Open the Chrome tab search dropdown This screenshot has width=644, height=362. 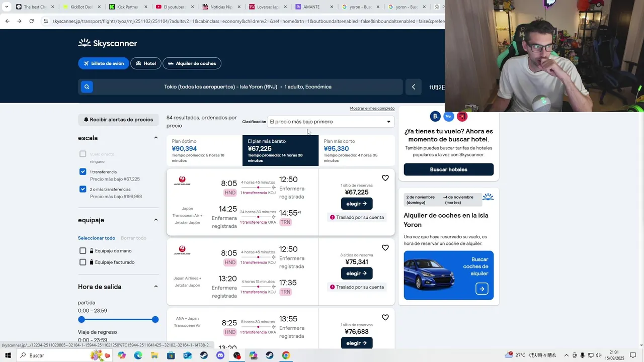point(7,7)
